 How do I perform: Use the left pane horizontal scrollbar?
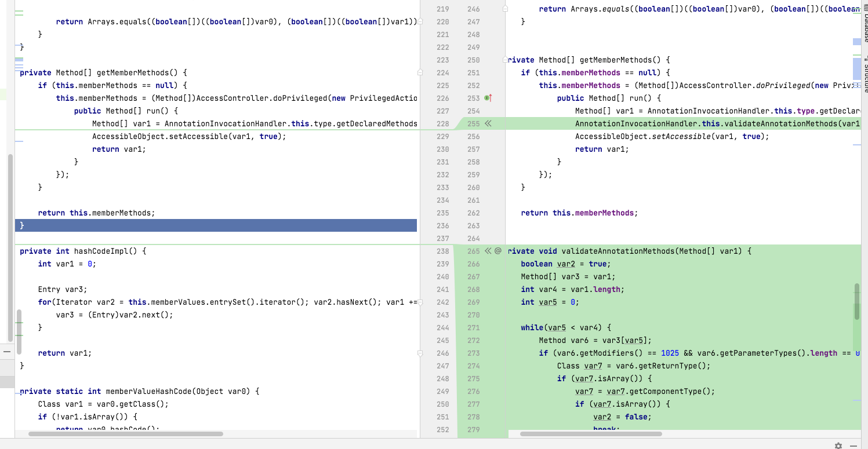point(125,433)
